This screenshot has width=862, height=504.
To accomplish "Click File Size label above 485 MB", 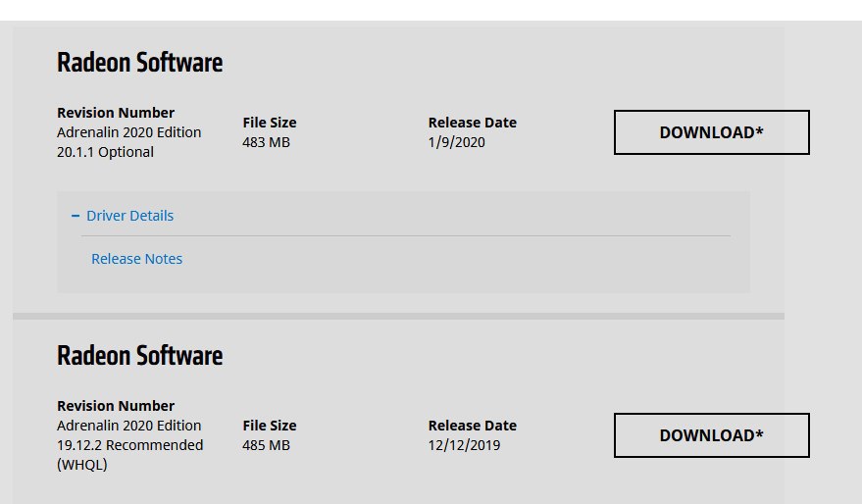I will coord(270,426).
